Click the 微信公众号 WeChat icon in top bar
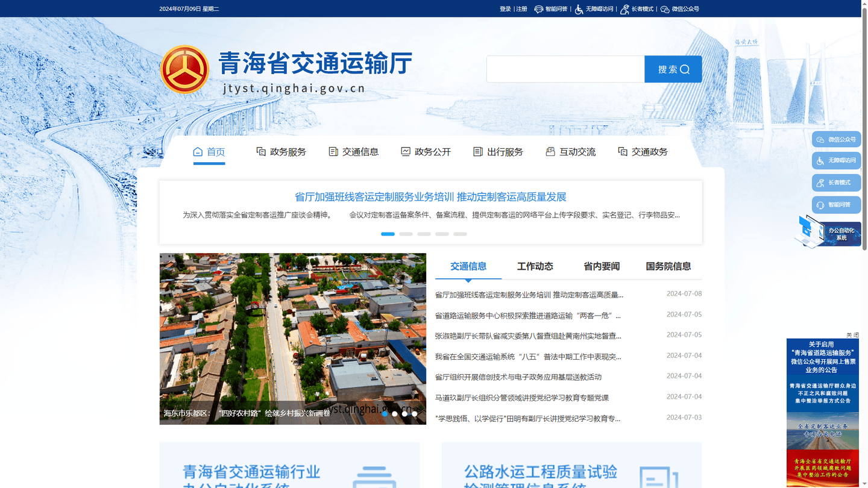Image resolution: width=868 pixels, height=488 pixels. [665, 9]
